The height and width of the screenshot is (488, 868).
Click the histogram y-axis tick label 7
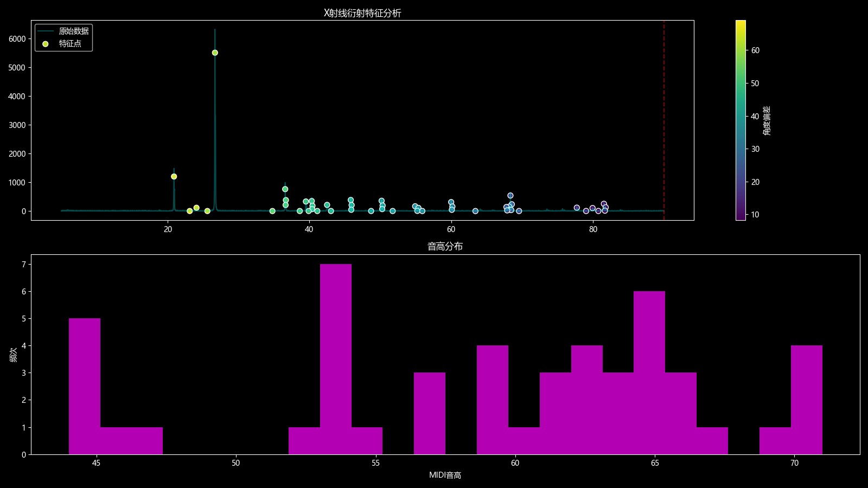click(x=24, y=265)
